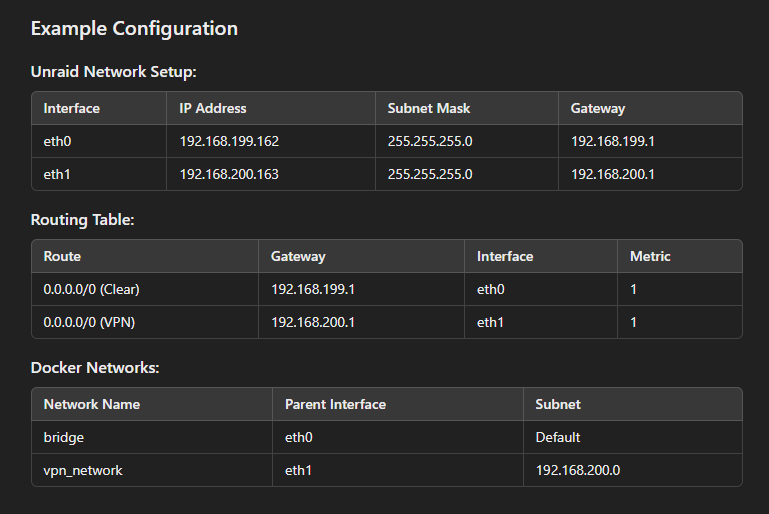The width and height of the screenshot is (769, 514).
Task: Select the 'bridge' network name cell
Action: coord(64,437)
